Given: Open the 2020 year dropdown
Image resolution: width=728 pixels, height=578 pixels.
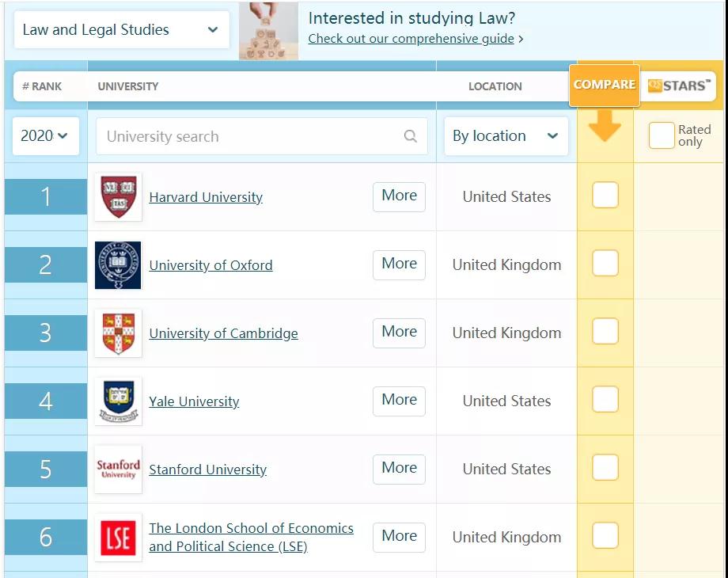Looking at the screenshot, I should tap(45, 136).
